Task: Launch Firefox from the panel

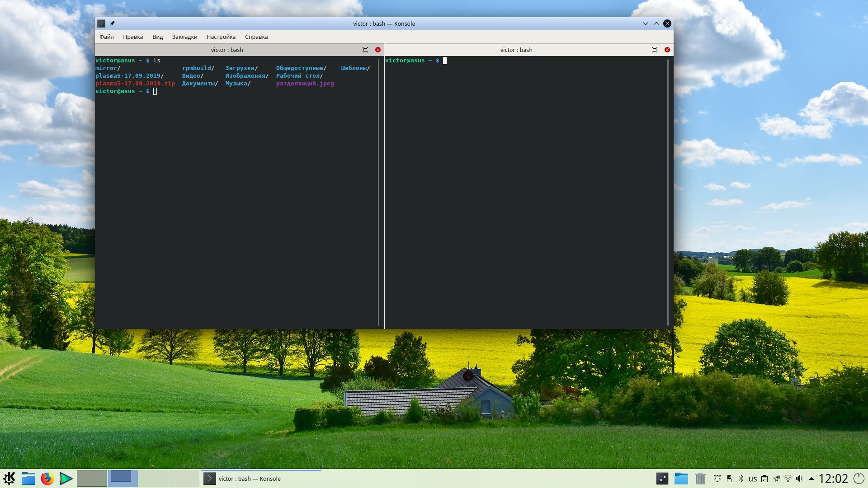Action: 47,479
